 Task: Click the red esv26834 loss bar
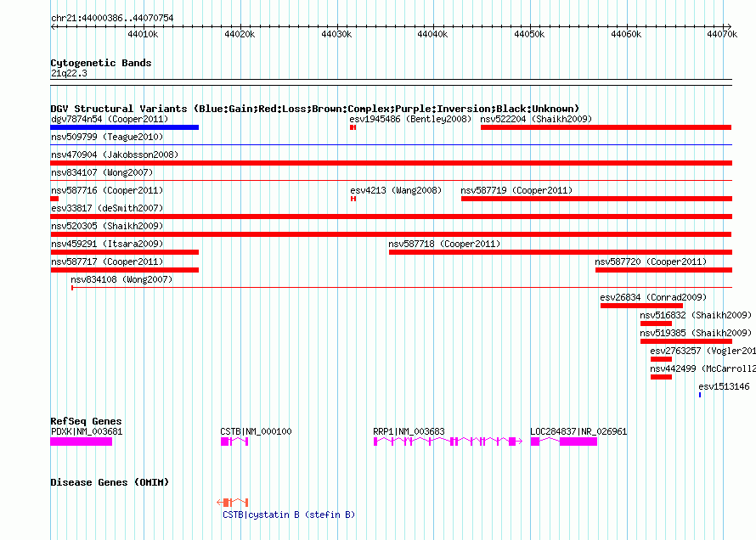coord(641,306)
